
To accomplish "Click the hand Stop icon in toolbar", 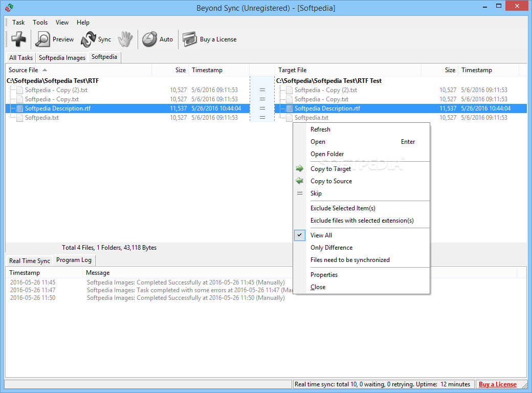I will coord(125,39).
